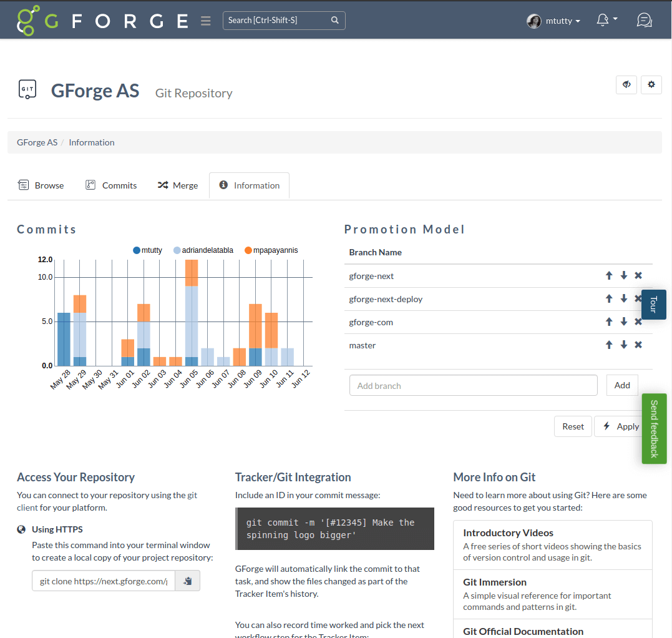Open the Merge tab
Screen dimensions: 672x638
click(177, 185)
